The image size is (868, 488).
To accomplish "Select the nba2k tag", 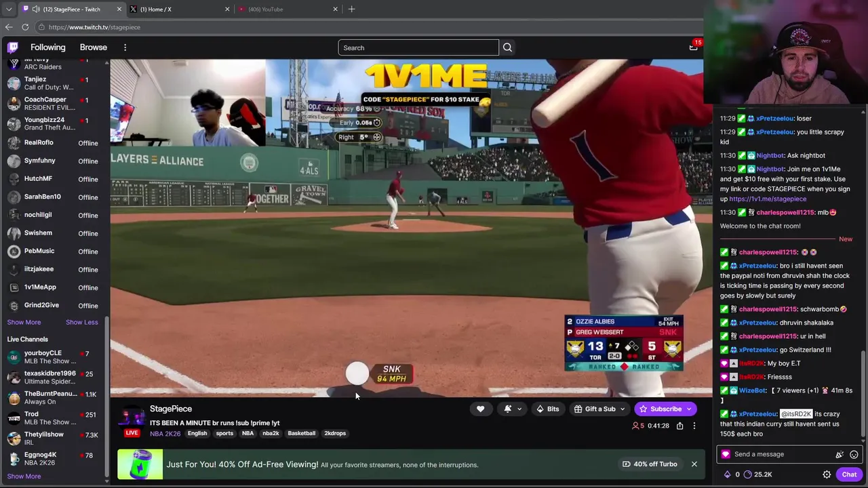I will (271, 433).
